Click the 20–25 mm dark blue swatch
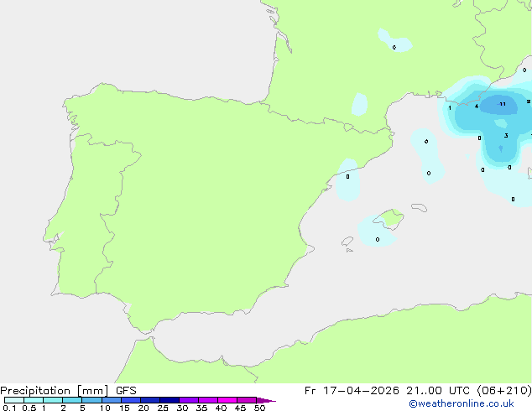 pos(150,400)
